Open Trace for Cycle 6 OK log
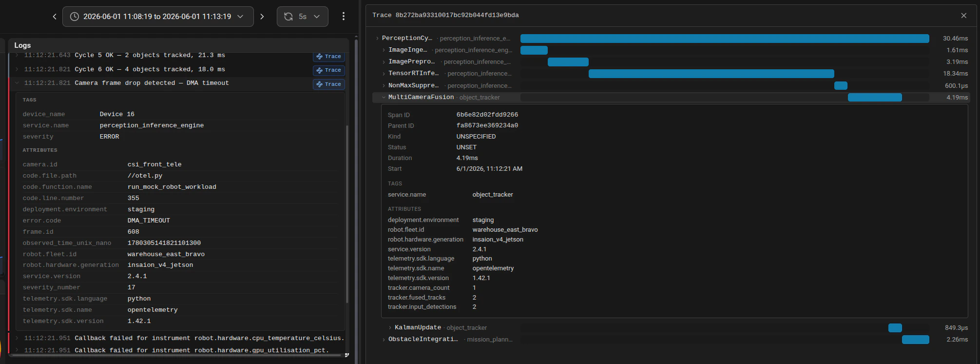980x364 pixels. click(x=329, y=70)
